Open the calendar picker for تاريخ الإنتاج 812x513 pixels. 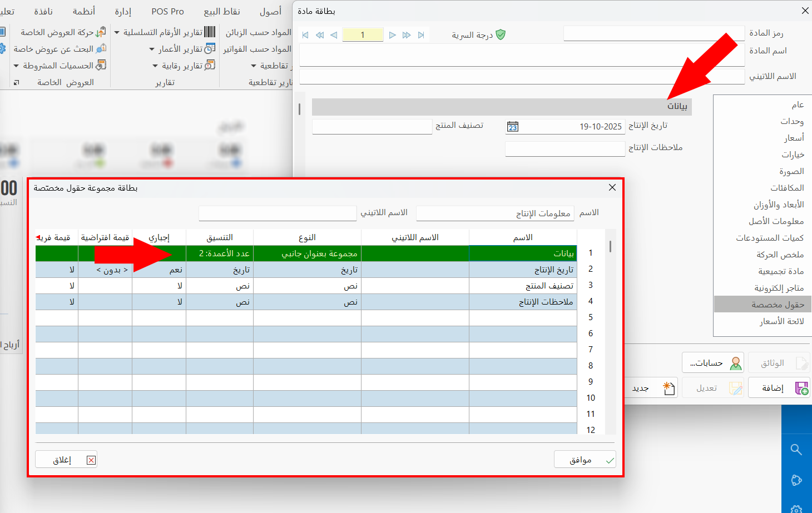point(512,126)
